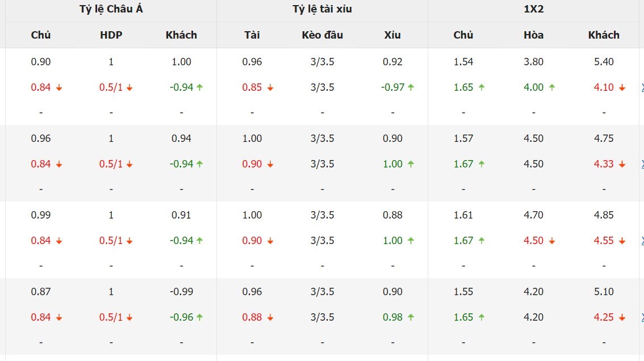Click the red down arrow beside 0.85

(x=270, y=87)
